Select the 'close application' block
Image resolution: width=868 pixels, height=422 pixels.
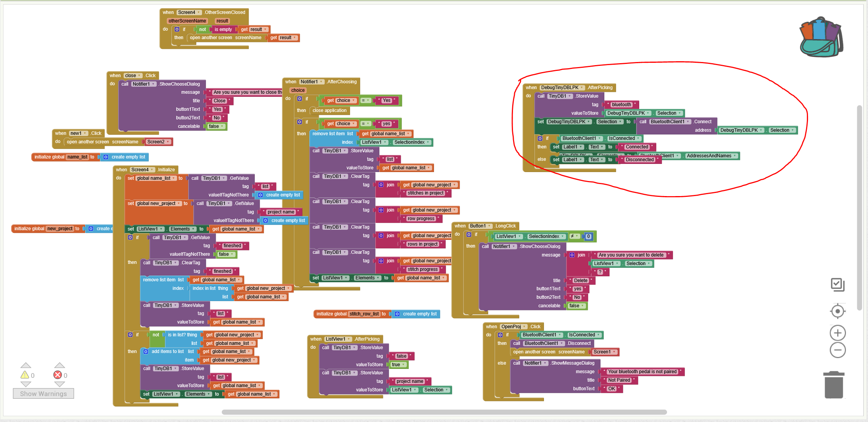[x=329, y=110]
